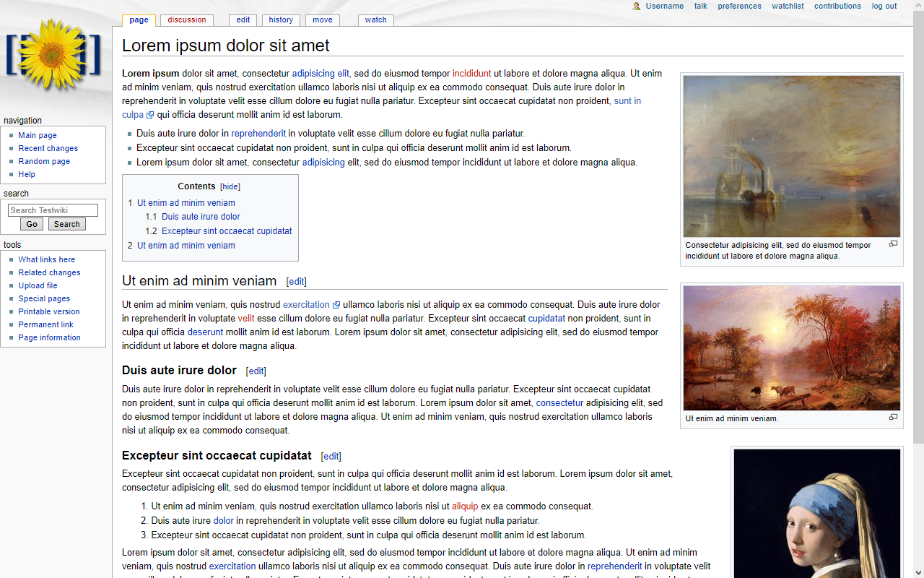The height and width of the screenshot is (578, 924).
Task: Enlarge the ship painting via caption icon
Action: 893,244
